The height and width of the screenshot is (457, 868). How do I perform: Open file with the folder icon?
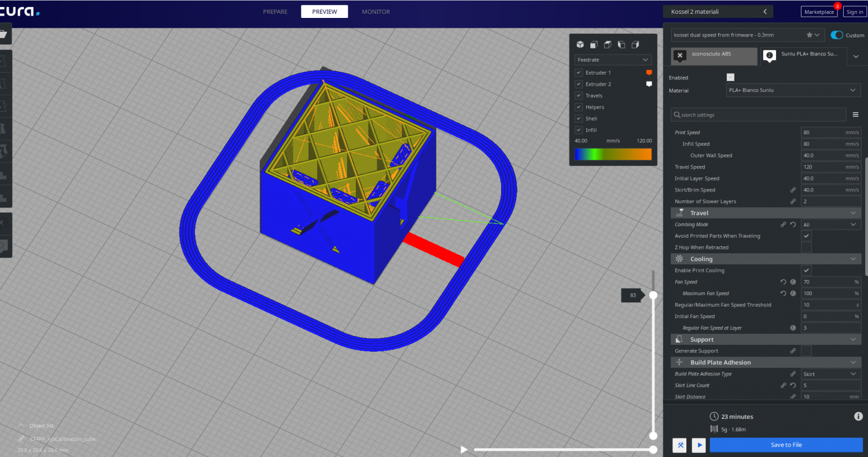(x=3, y=35)
